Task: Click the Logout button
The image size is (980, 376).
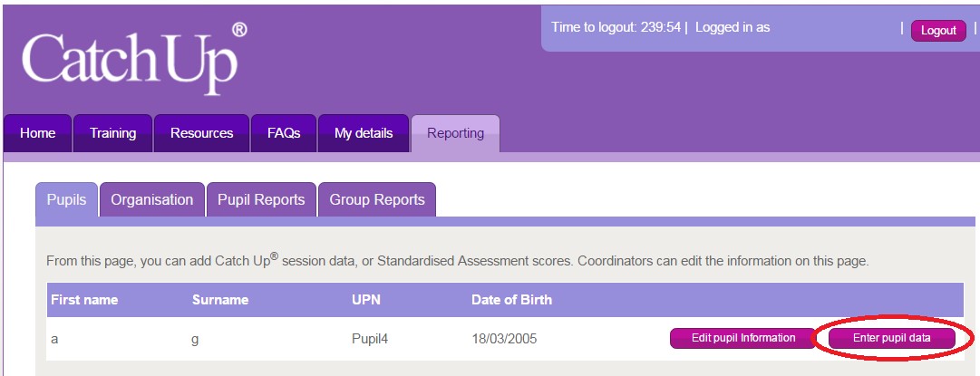Action: [938, 31]
